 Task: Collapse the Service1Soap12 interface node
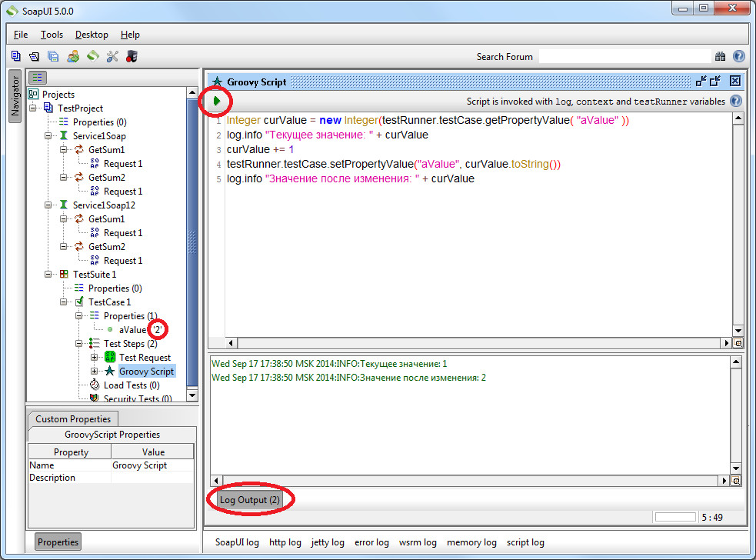tap(50, 205)
